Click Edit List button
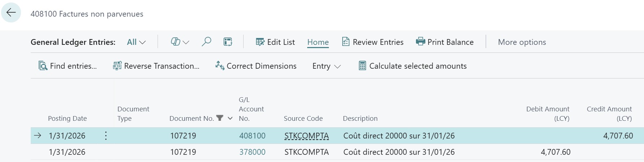This screenshot has height=162, width=644. coord(275,42)
